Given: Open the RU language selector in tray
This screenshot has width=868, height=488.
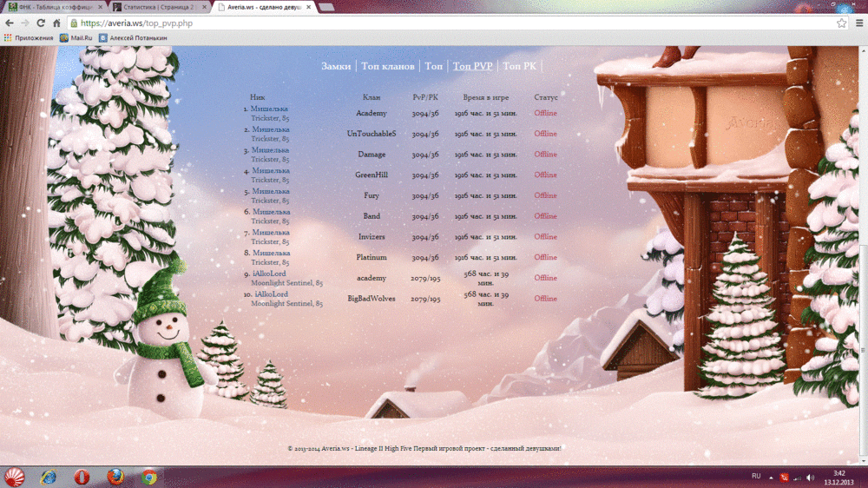Looking at the screenshot, I should click(755, 477).
